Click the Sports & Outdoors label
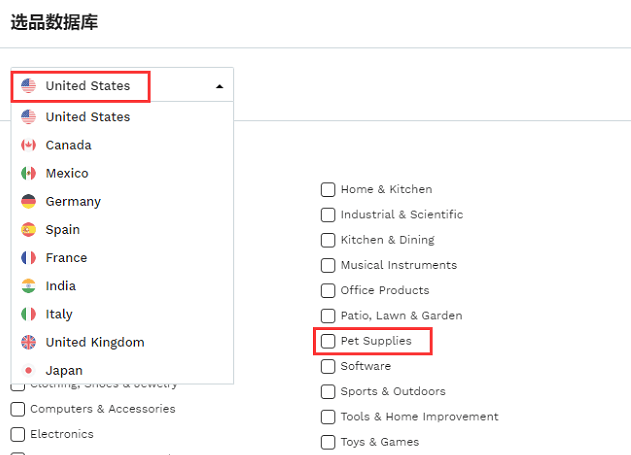Viewport: 631px width, 455px height. click(x=393, y=391)
